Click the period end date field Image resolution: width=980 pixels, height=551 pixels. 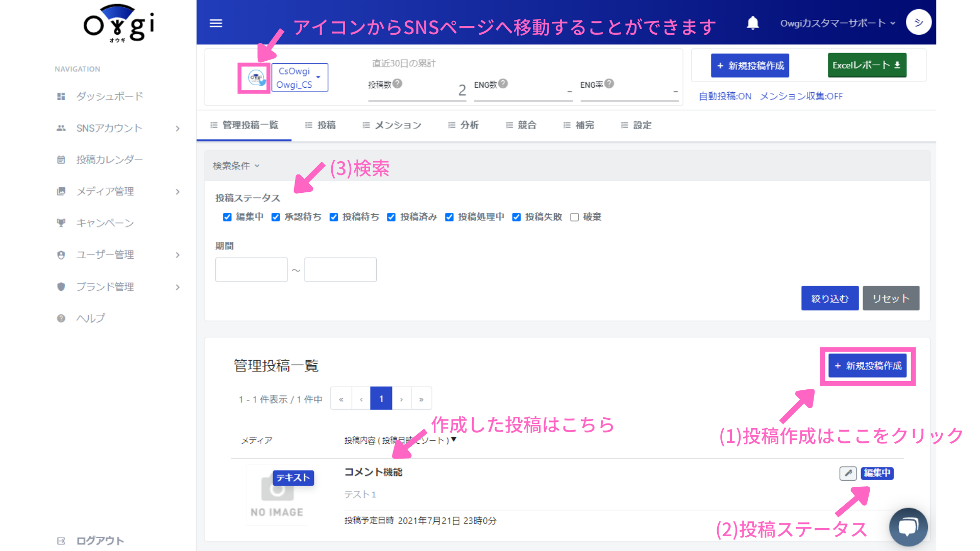340,270
